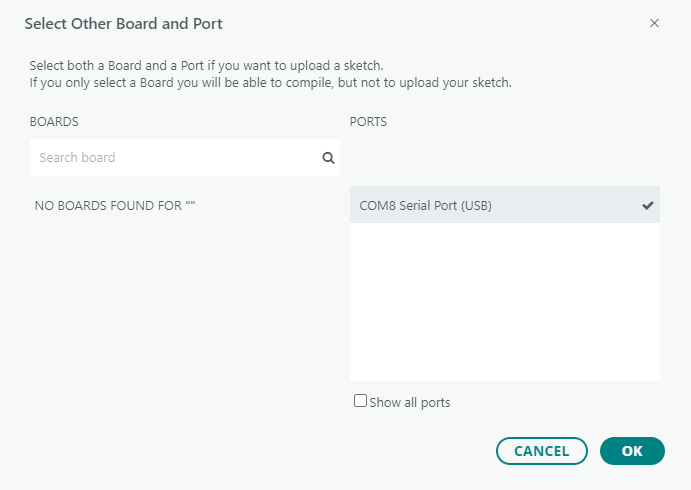Click the 'Show all ports' label text
Screen dimensions: 691x490
tap(410, 403)
